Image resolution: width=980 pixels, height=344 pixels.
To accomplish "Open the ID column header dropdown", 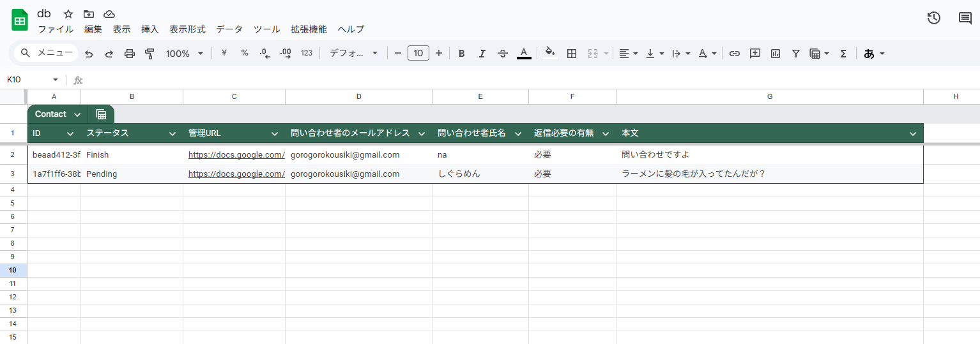I will click(x=70, y=133).
